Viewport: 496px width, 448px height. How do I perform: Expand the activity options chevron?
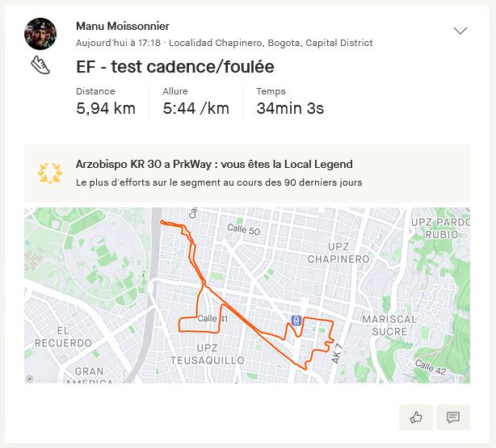[460, 31]
